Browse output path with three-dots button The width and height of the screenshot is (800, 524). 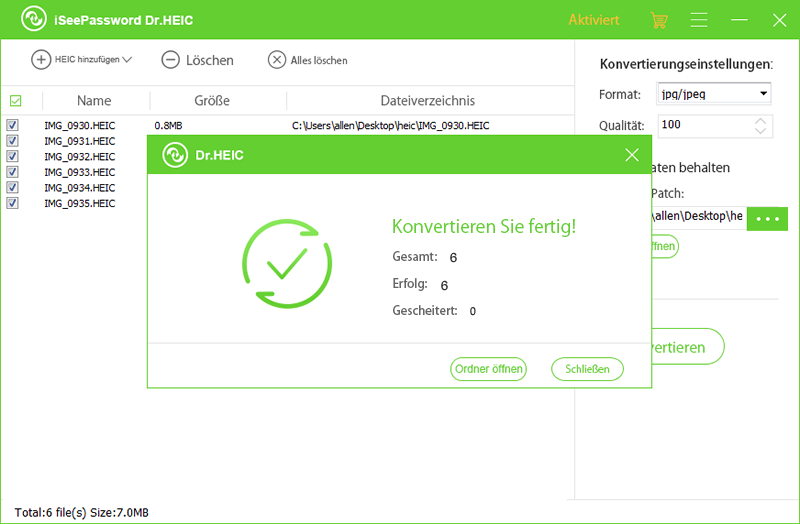(767, 218)
